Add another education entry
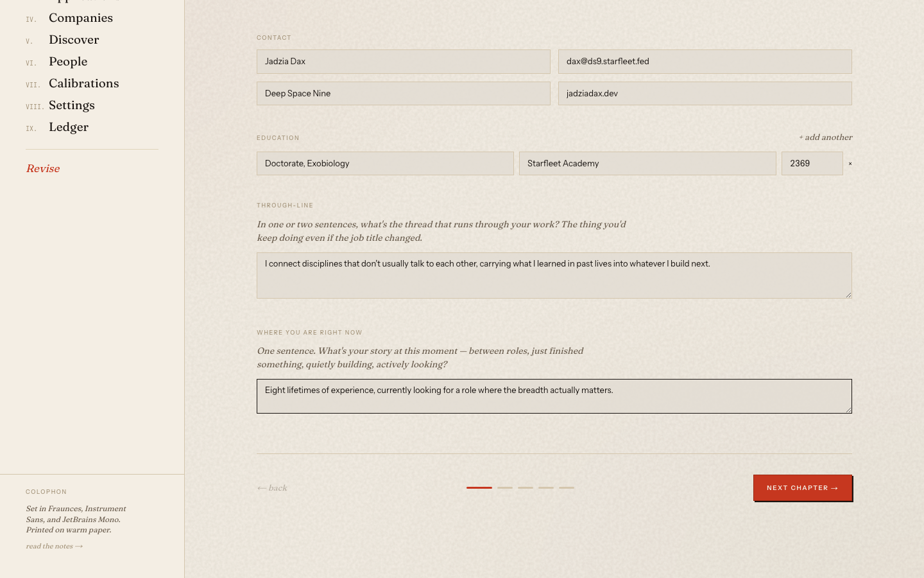 [825, 137]
